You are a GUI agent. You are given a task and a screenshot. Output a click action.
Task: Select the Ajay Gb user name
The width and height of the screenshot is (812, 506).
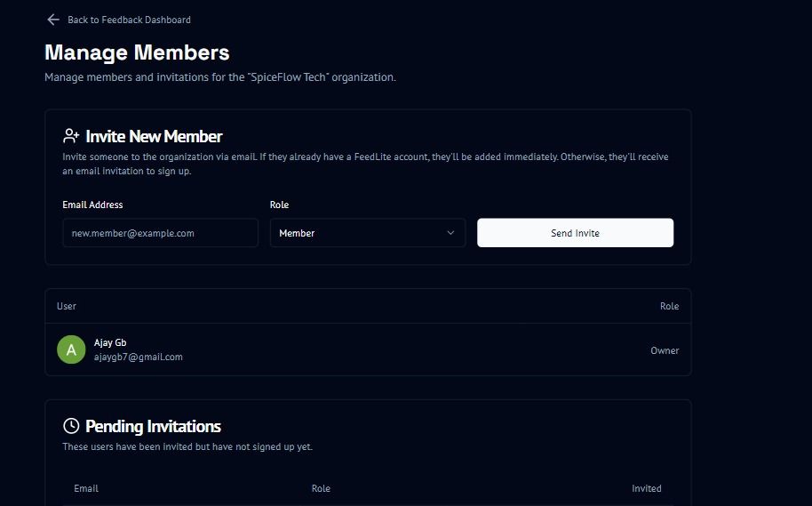tap(110, 342)
